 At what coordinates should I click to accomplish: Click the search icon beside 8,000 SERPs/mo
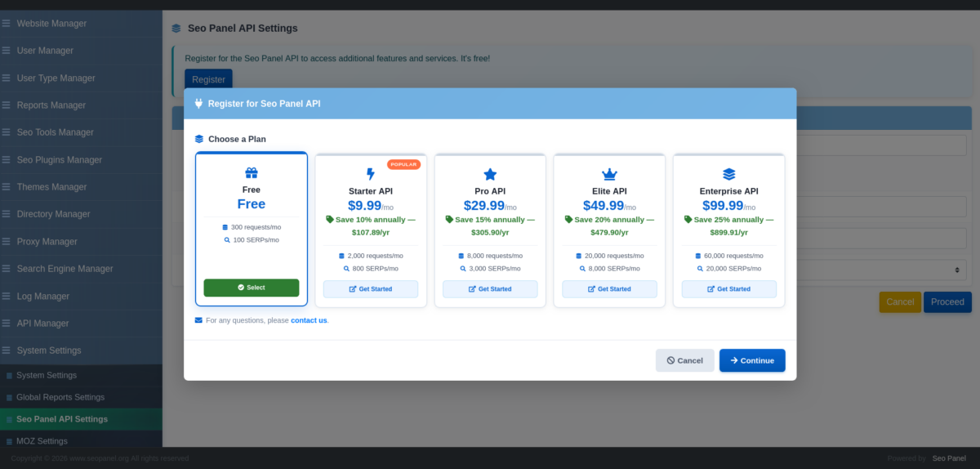(x=583, y=269)
